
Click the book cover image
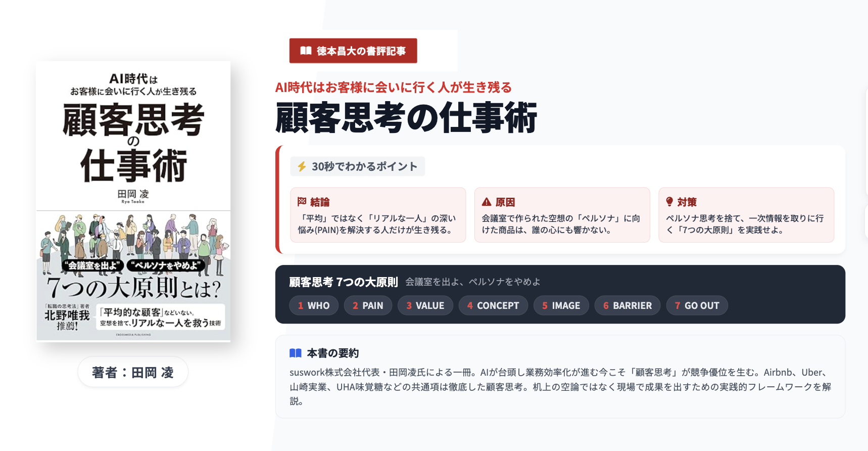pyautogui.click(x=133, y=201)
